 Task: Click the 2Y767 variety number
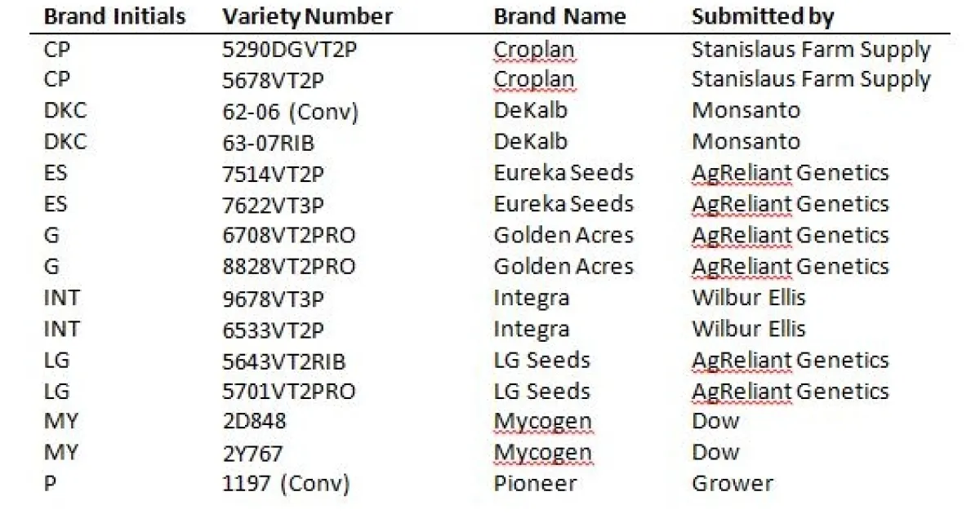click(254, 453)
